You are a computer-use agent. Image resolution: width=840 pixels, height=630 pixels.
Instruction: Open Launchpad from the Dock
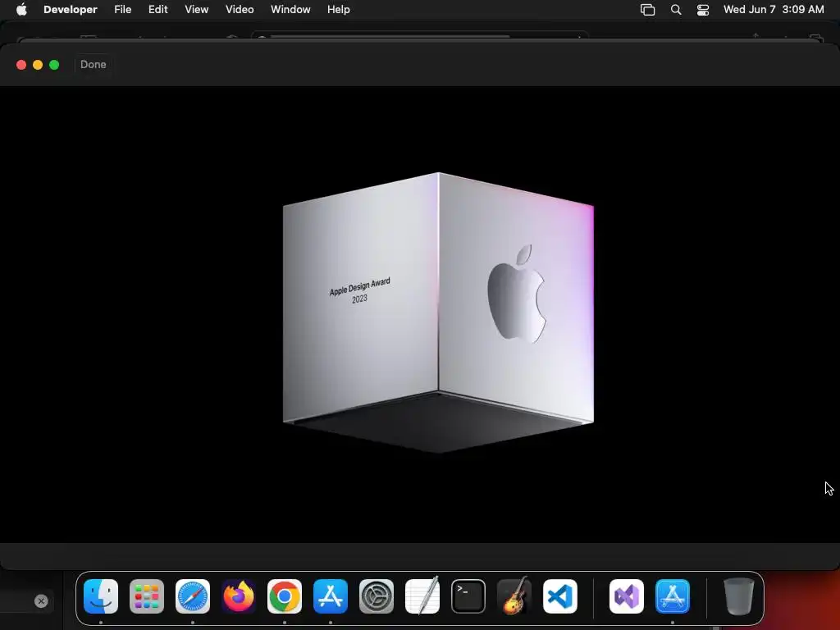[x=147, y=596]
